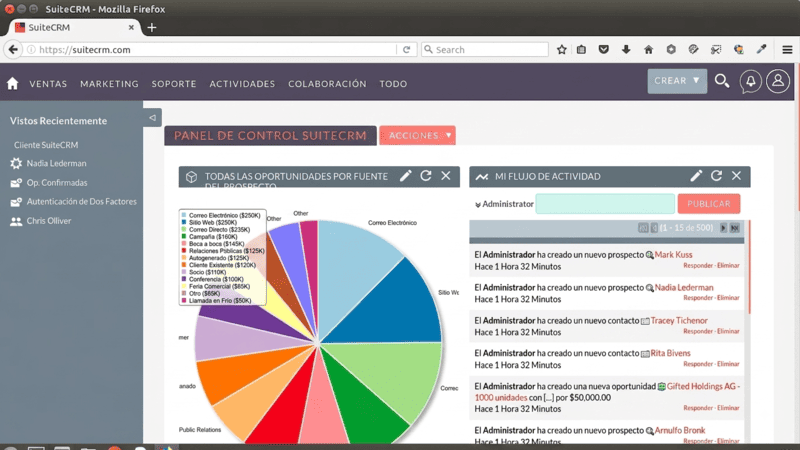This screenshot has width=800, height=450.
Task: Open the Arnulfo Bronk prospect link
Action: 680,431
